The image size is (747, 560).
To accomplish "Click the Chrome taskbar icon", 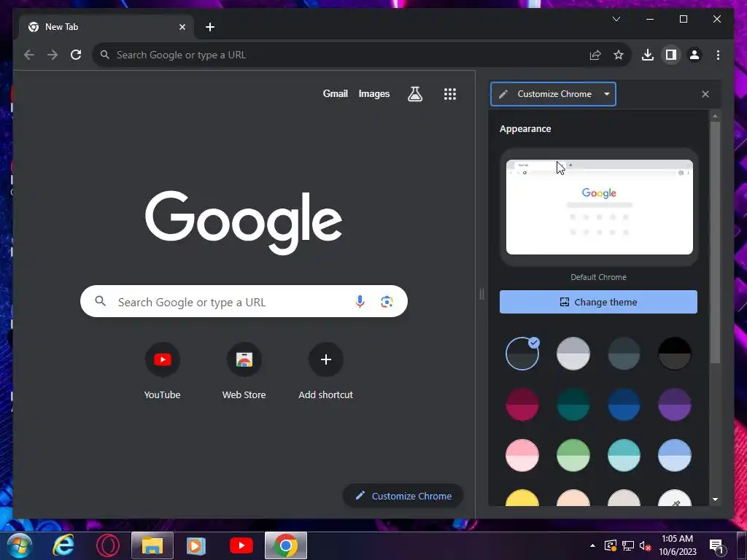I will click(x=286, y=545).
